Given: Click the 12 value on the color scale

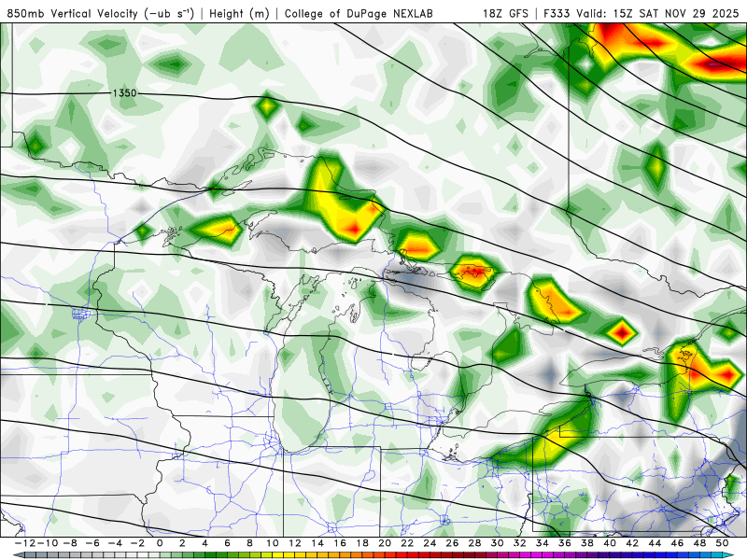Looking at the screenshot, I should pos(295,543).
